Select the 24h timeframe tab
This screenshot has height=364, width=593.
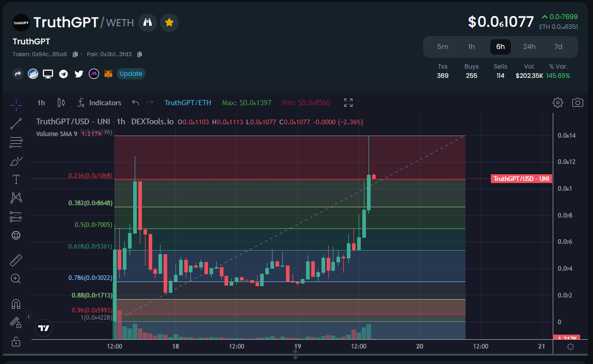[529, 47]
